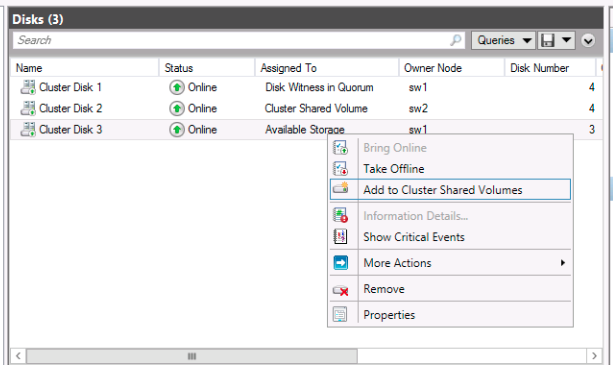Click owner node sw2 cell

point(418,108)
